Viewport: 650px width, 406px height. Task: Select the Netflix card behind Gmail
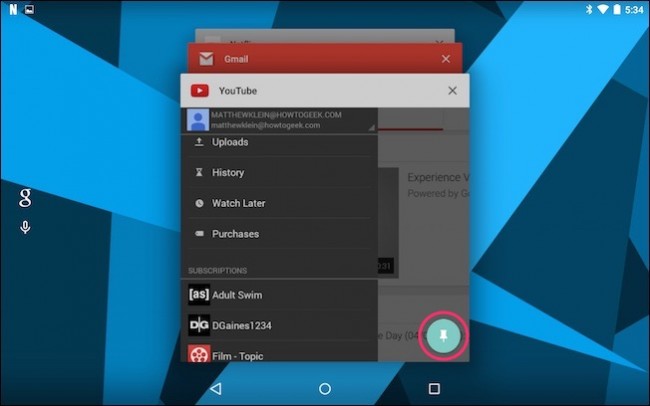pyautogui.click(x=325, y=36)
